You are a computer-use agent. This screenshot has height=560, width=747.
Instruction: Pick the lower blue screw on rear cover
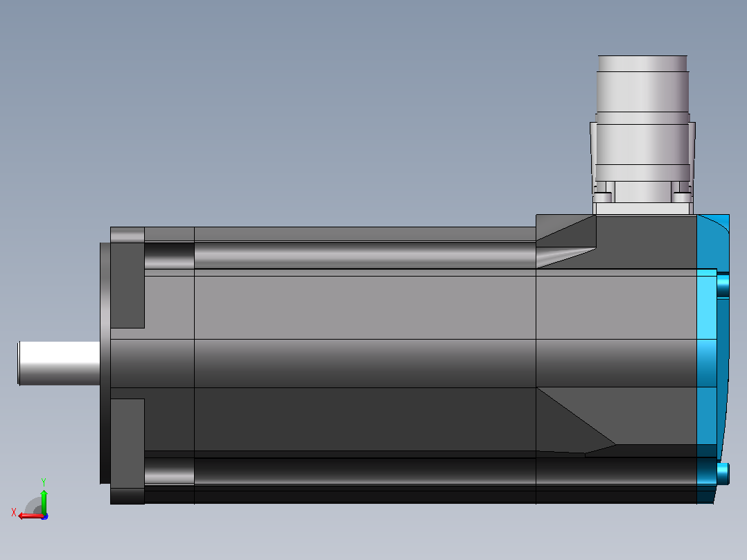point(723,473)
